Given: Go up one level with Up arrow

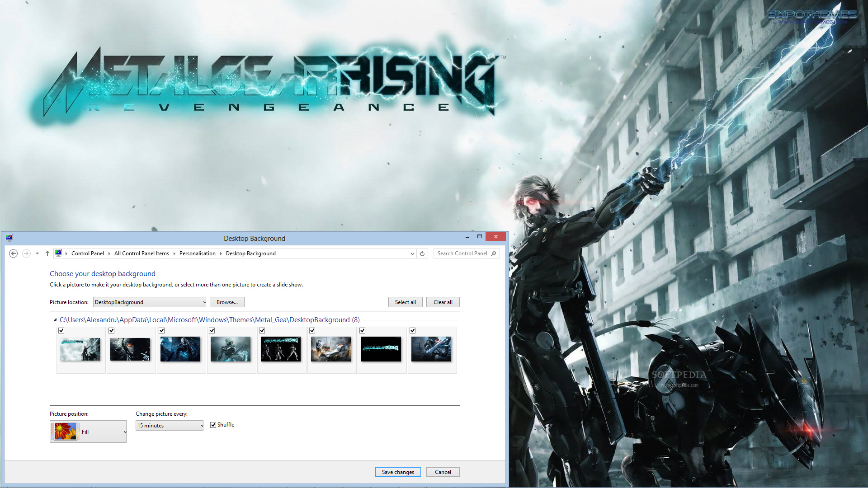Looking at the screenshot, I should click(x=47, y=253).
